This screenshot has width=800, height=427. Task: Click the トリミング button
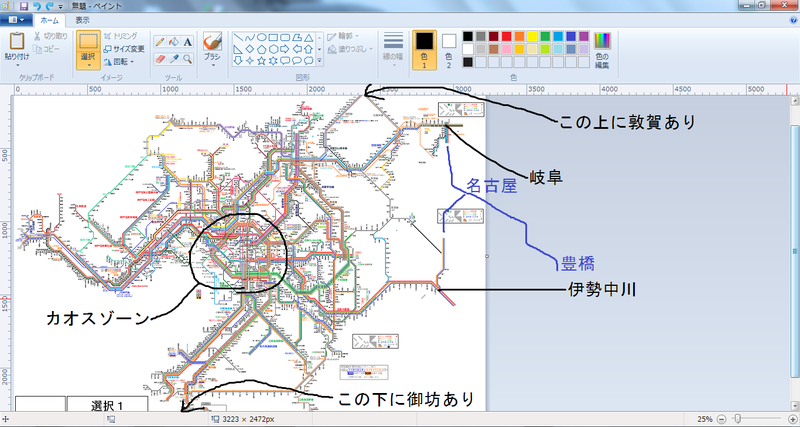coord(120,36)
